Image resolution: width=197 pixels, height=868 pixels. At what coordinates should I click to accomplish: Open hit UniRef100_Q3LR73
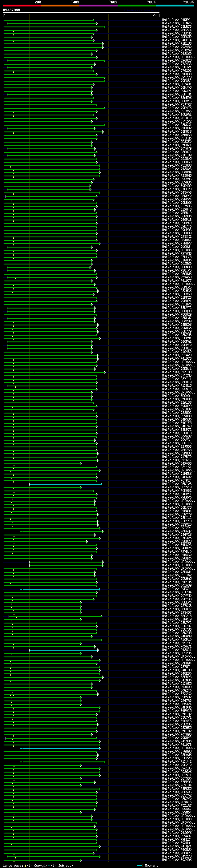pyautogui.click(x=177, y=26)
